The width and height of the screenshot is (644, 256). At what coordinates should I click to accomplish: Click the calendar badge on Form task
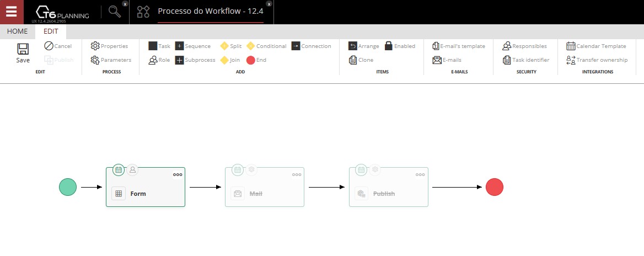(x=119, y=169)
